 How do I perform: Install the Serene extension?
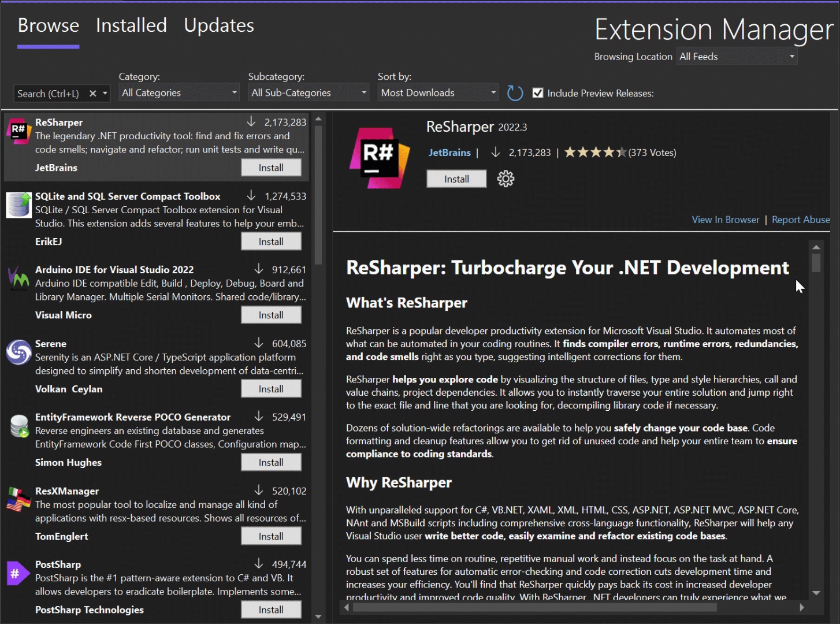point(271,389)
